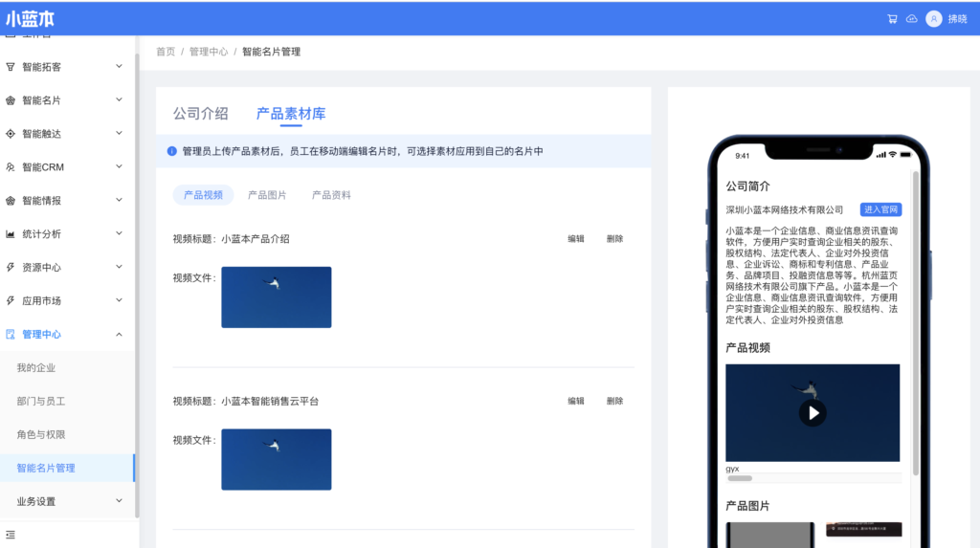Expand the 业务设置 submenu
Viewport: 980px width, 548px height.
tap(119, 501)
